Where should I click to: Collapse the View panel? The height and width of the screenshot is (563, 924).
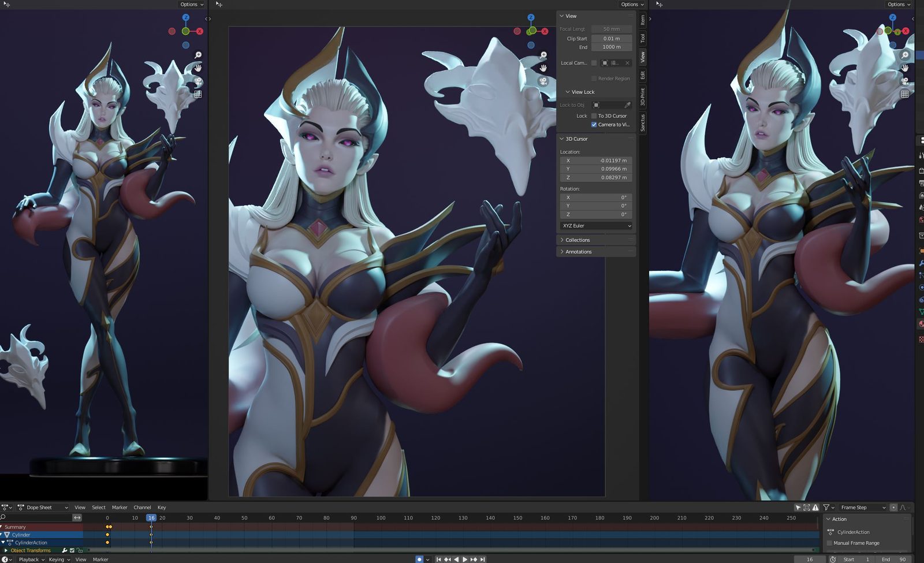[x=562, y=16]
